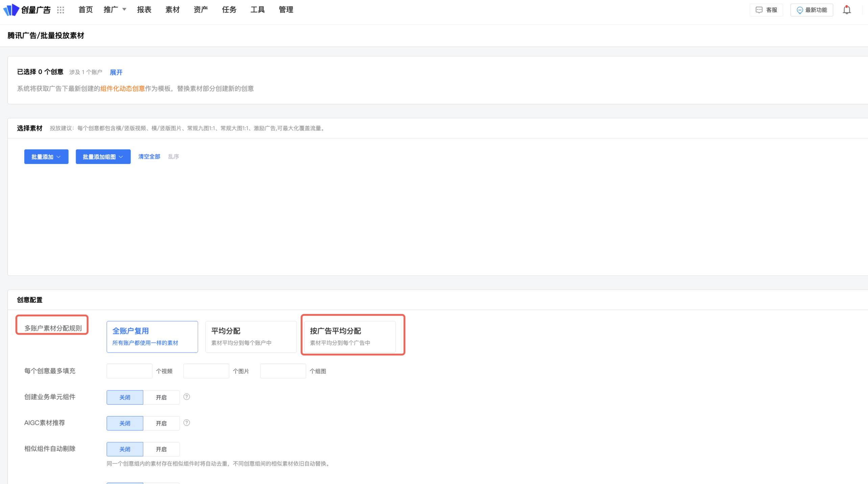Focus the 个图片 count input field
This screenshot has height=484, width=868.
pos(206,371)
